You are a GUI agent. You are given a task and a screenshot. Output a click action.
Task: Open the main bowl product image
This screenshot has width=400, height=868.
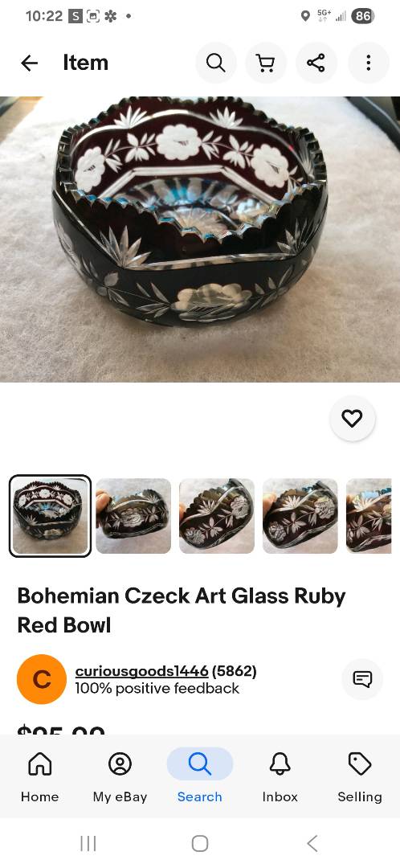[x=200, y=240]
